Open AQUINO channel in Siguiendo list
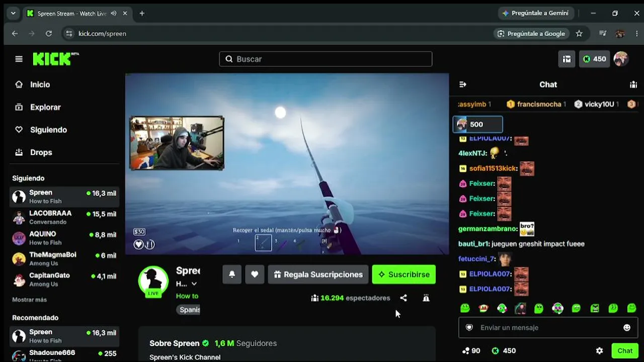The image size is (644, 362). tap(64, 238)
